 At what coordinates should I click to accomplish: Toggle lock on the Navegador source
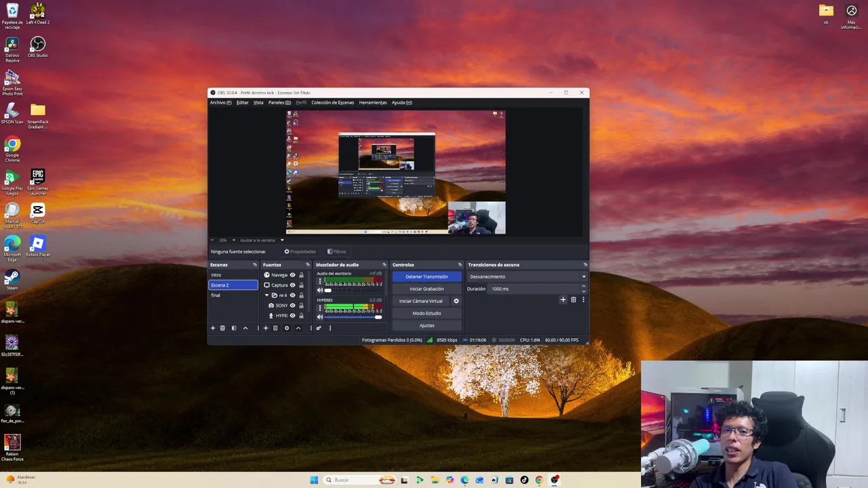click(x=302, y=275)
